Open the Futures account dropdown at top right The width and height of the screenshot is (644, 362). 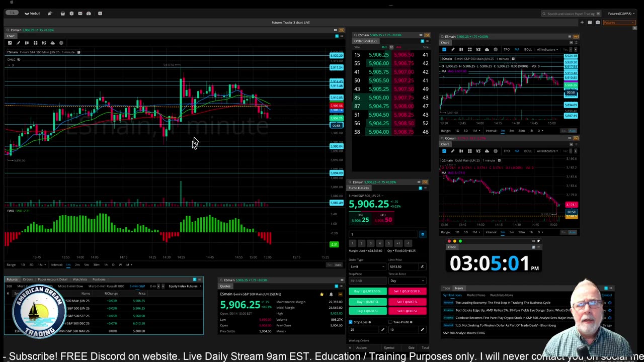621,14
